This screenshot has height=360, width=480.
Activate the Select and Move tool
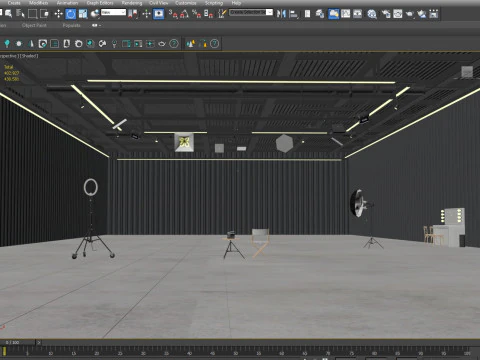click(59, 14)
